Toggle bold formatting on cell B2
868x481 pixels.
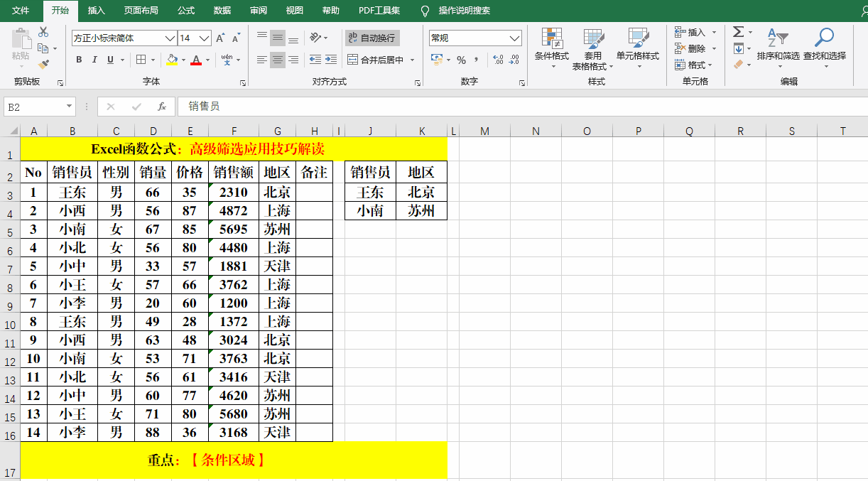[x=79, y=60]
